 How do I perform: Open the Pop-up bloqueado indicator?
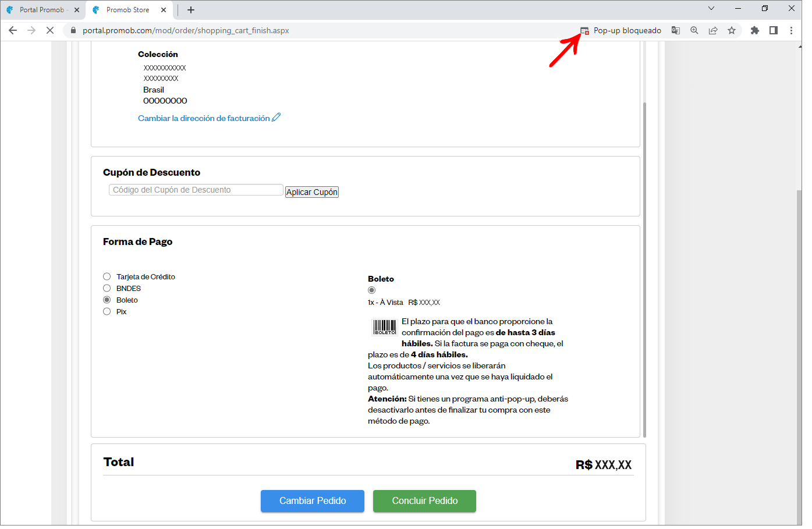coord(620,30)
